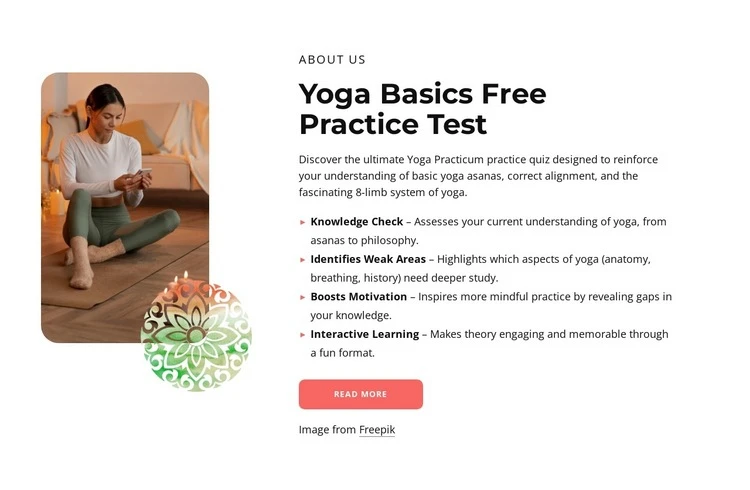Click the ABOUT US label
This screenshot has width=750, height=490.
pos(332,60)
